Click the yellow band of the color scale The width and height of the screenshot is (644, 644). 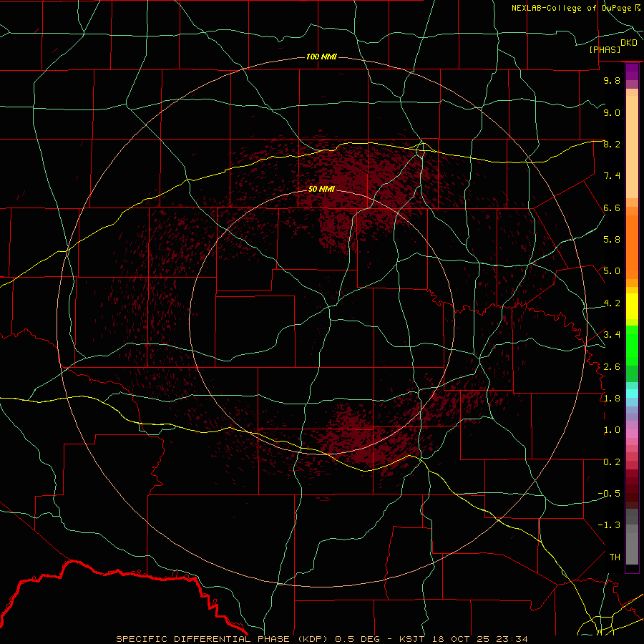(632, 306)
